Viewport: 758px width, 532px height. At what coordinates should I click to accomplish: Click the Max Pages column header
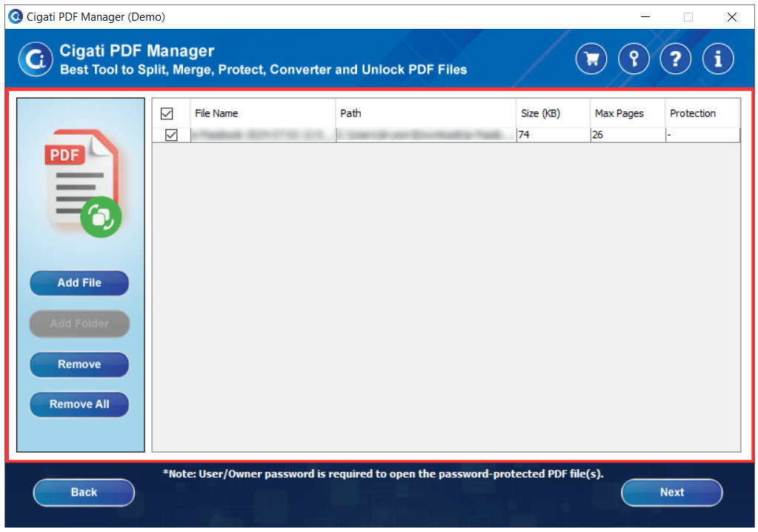tap(628, 113)
